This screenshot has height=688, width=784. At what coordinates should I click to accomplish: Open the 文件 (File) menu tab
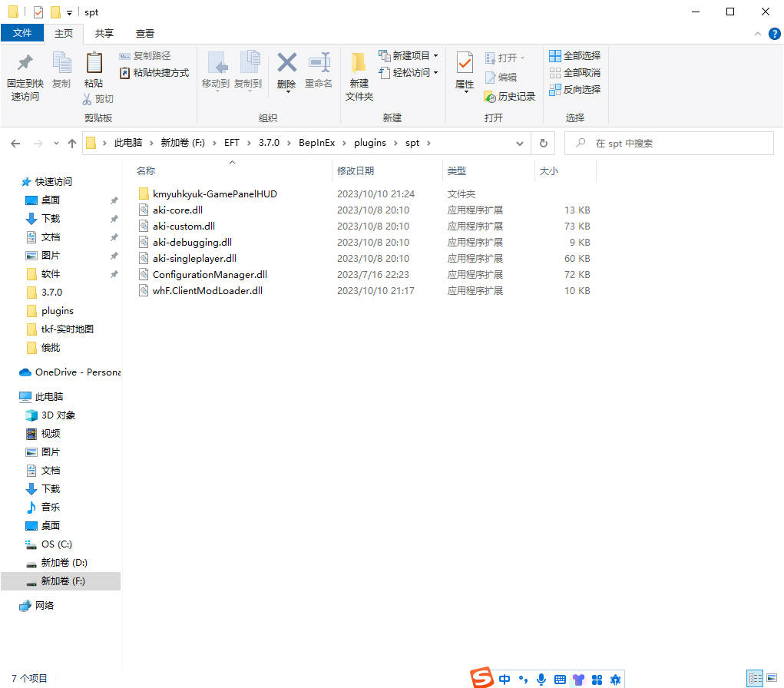(22, 33)
